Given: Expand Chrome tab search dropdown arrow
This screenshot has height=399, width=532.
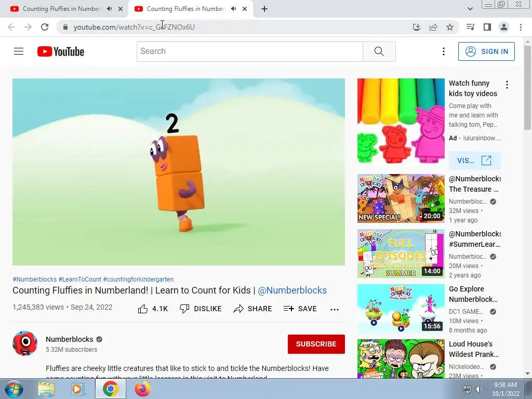Looking at the screenshot, I should click(x=470, y=9).
